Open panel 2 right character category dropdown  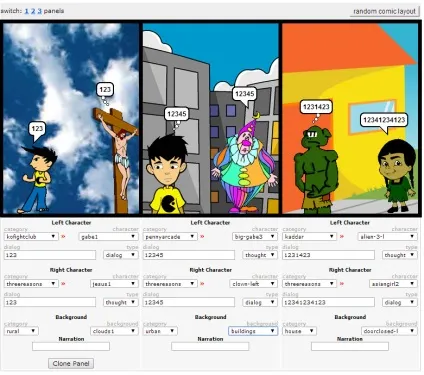click(170, 284)
